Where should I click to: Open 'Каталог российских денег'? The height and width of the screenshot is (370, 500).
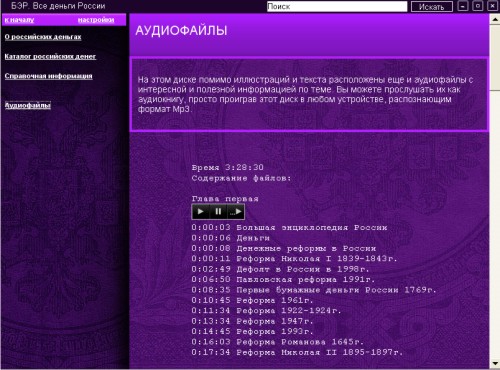pyautogui.click(x=50, y=56)
